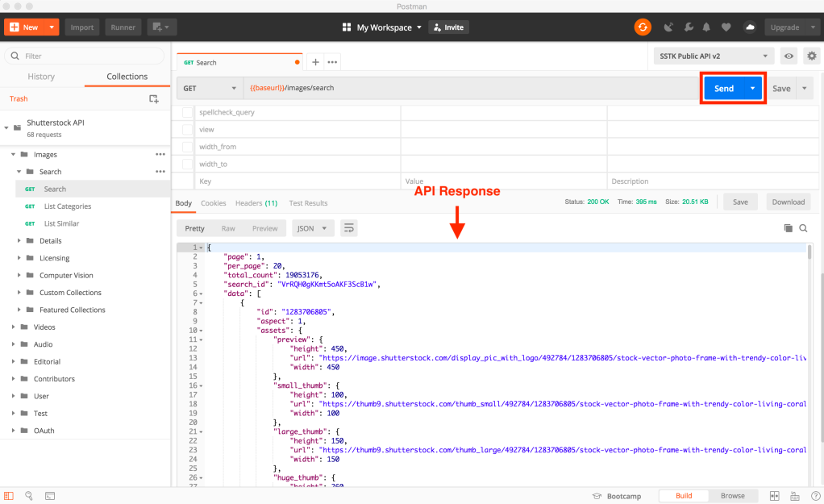This screenshot has width=824, height=504.
Task: Switch to Browse mode
Action: [733, 496]
